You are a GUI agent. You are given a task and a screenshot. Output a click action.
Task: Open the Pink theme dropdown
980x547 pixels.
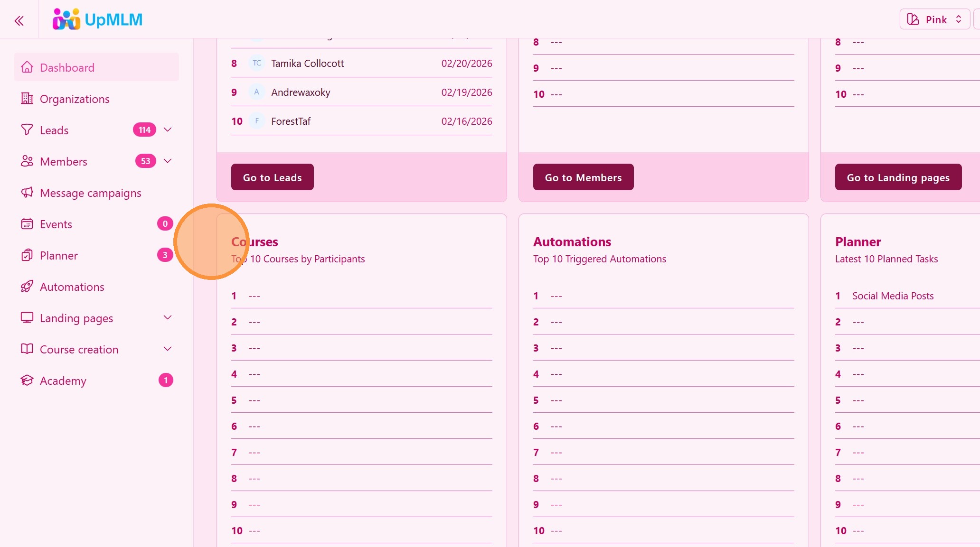(x=934, y=19)
